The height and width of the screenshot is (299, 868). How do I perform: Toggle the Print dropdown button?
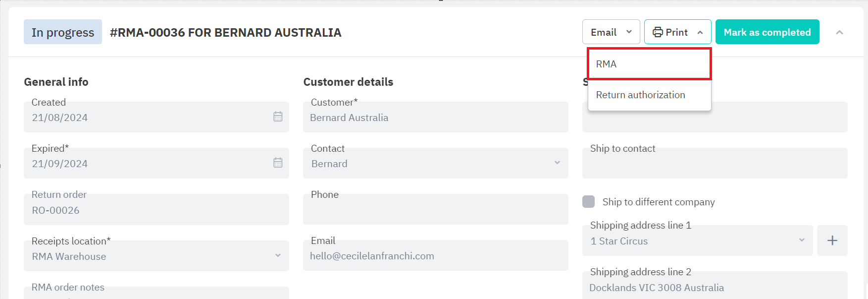677,32
